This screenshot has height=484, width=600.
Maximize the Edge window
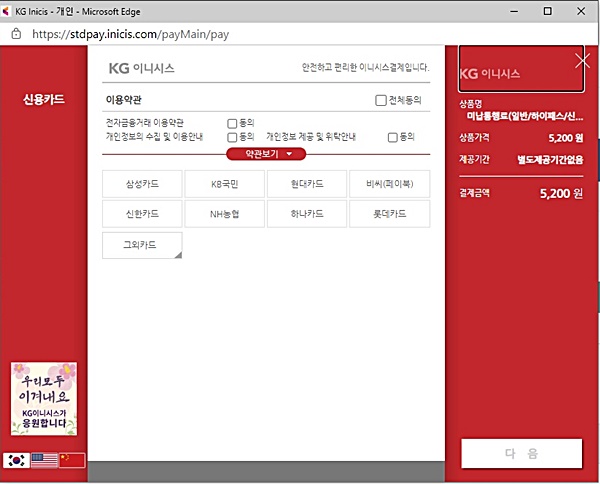click(x=548, y=11)
